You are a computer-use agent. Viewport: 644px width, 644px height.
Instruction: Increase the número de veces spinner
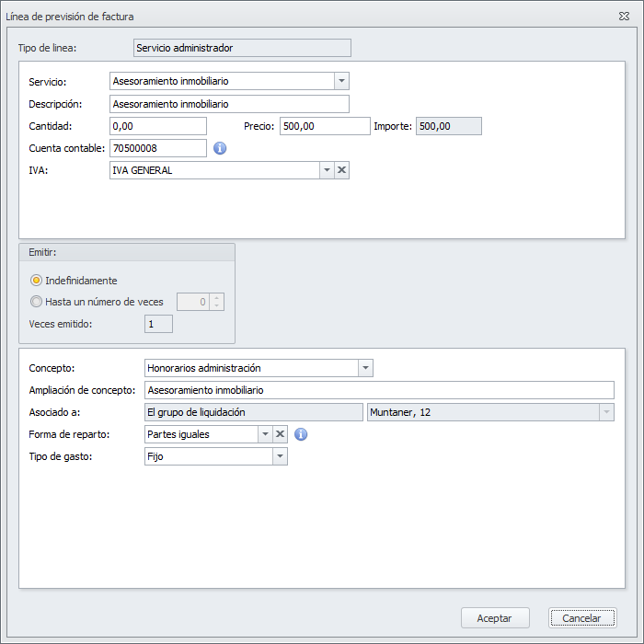[216, 297]
